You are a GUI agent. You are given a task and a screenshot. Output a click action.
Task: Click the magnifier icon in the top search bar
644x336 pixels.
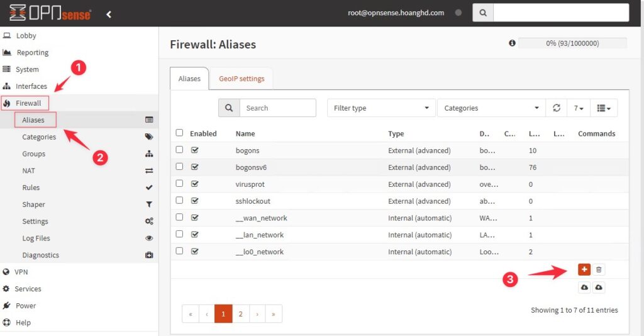point(483,13)
